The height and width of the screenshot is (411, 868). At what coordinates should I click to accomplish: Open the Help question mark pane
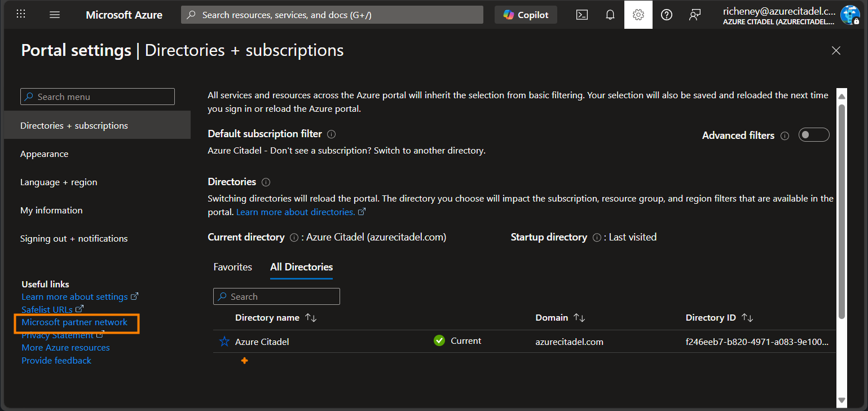click(x=666, y=14)
